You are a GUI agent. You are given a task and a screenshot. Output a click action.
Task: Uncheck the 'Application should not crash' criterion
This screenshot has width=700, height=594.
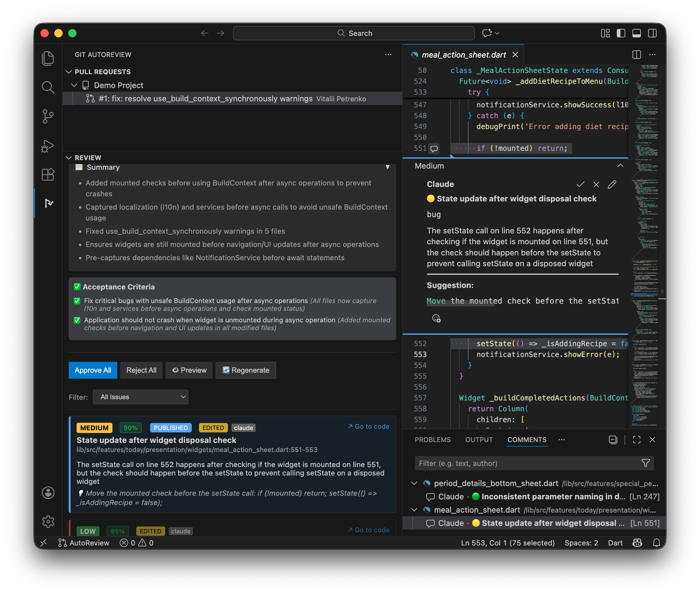(x=77, y=320)
